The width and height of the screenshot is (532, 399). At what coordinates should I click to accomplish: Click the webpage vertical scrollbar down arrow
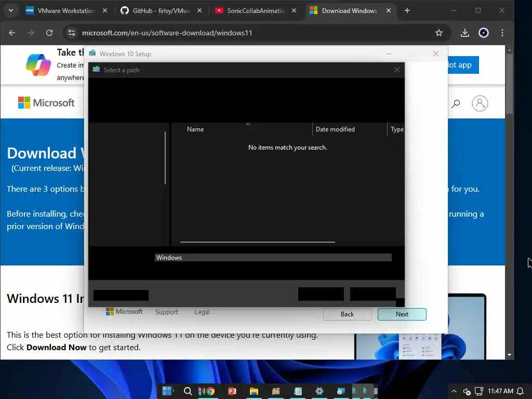click(509, 355)
